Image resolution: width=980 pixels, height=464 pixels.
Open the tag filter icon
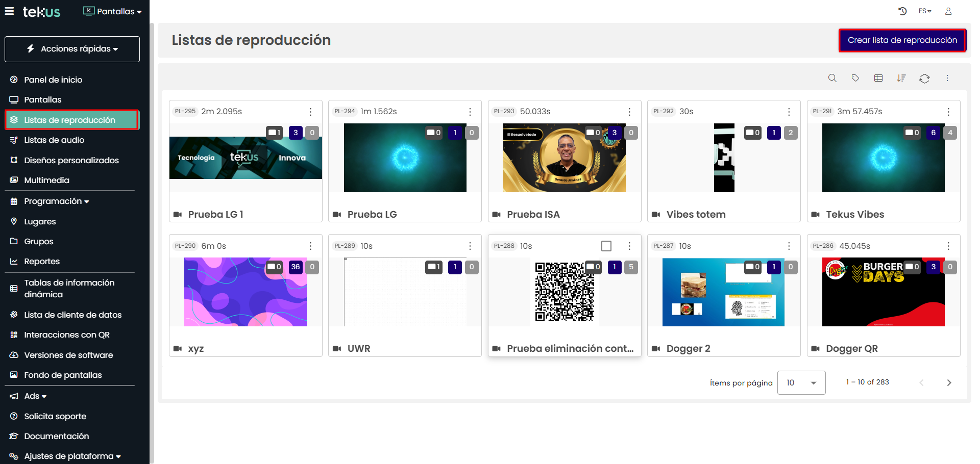click(855, 78)
